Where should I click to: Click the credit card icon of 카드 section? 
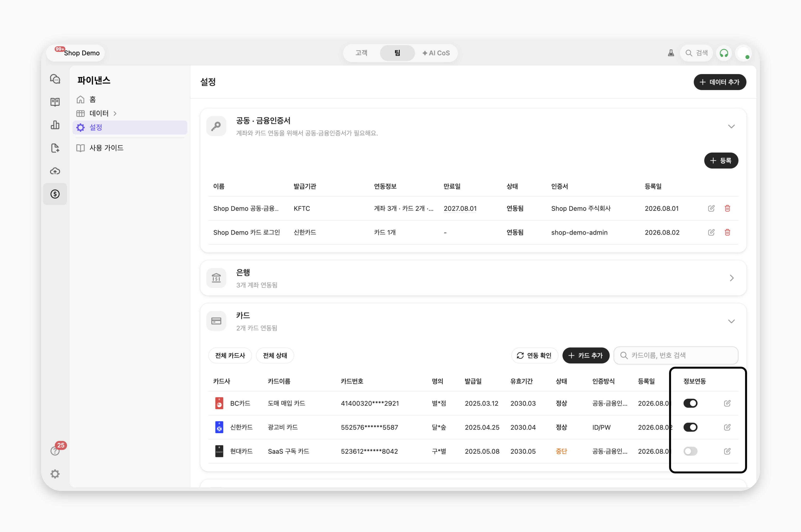pyautogui.click(x=216, y=321)
